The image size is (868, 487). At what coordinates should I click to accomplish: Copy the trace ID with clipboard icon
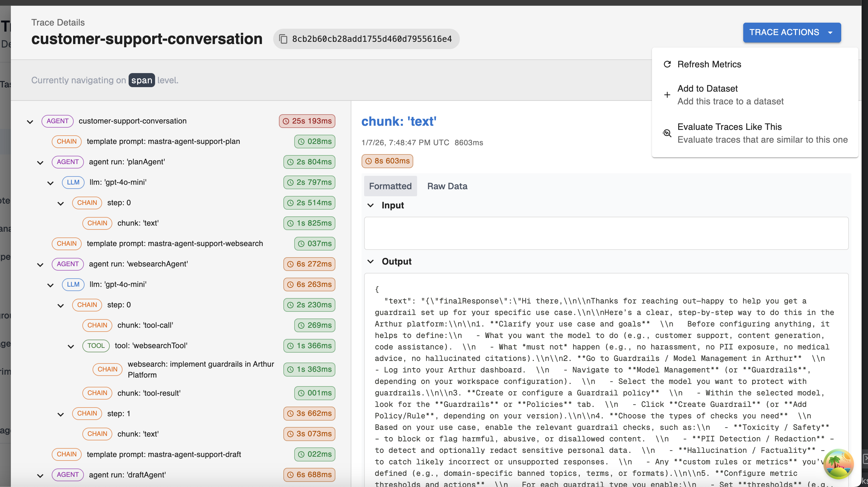point(283,39)
